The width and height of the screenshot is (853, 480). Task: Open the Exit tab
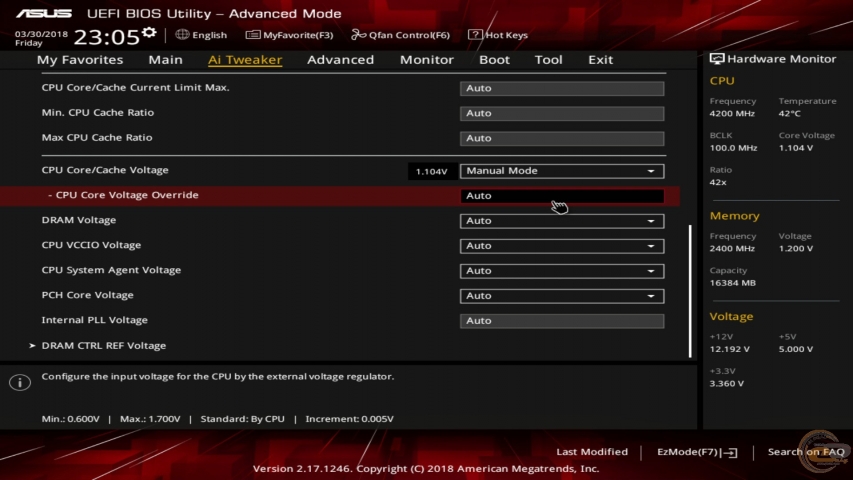click(x=601, y=60)
